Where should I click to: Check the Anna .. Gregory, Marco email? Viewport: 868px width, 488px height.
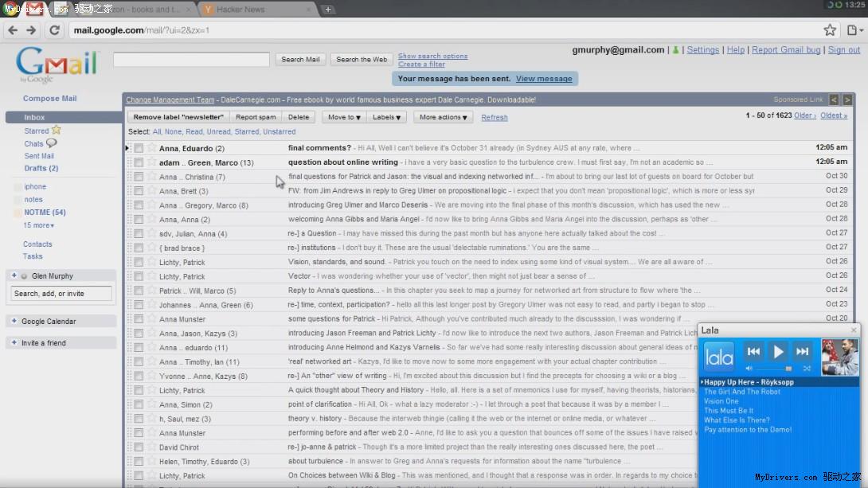139,205
